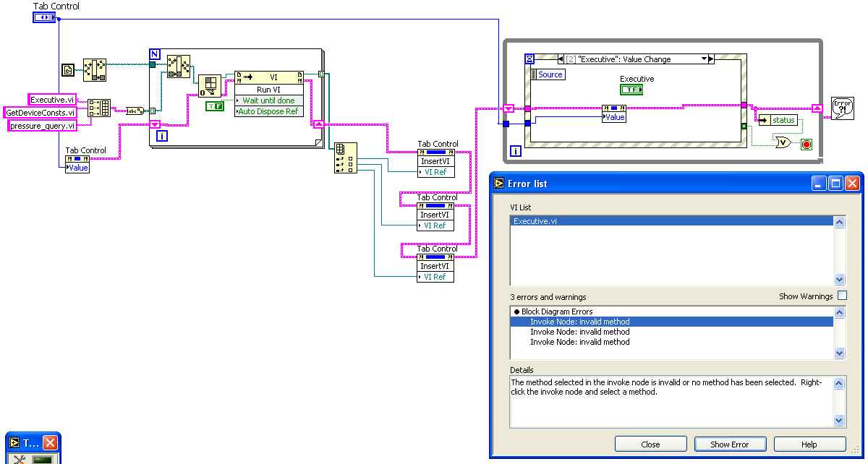
Task: Click the Strip Path node near file constant
Action: [94, 69]
